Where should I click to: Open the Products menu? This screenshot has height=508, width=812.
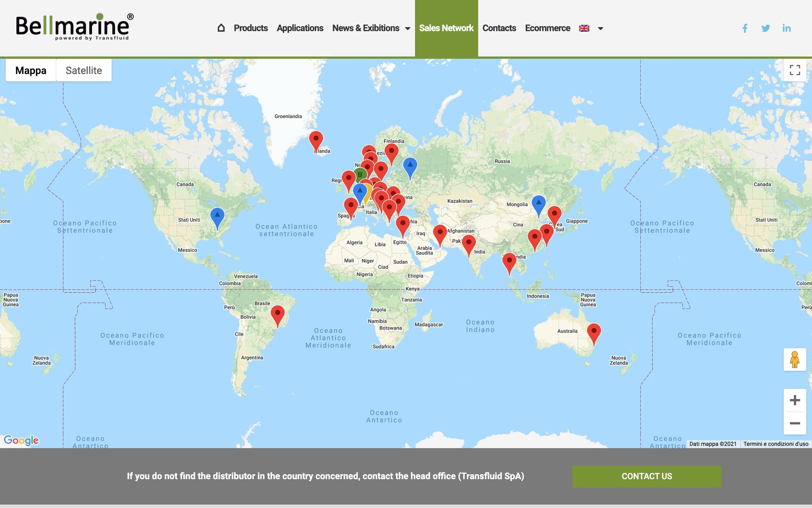coord(251,28)
